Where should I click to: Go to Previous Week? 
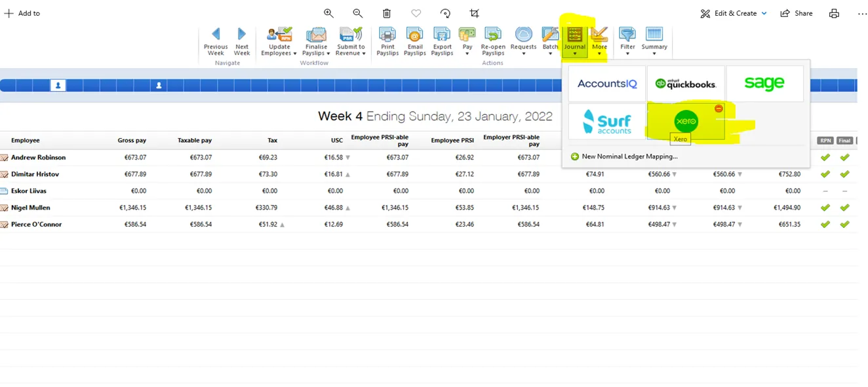pyautogui.click(x=215, y=41)
